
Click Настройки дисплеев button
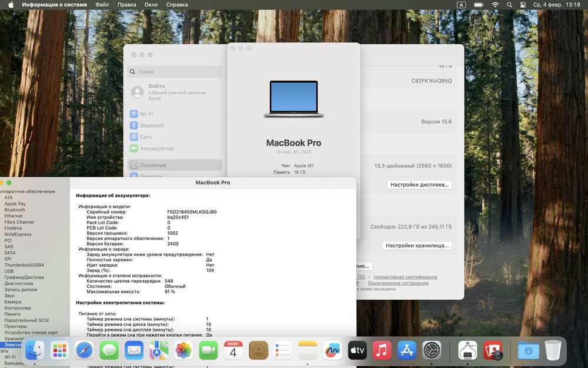[x=419, y=185]
